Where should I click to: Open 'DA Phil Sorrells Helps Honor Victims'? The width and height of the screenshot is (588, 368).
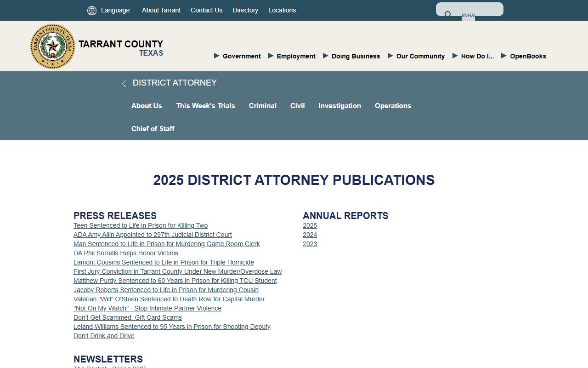pos(126,253)
